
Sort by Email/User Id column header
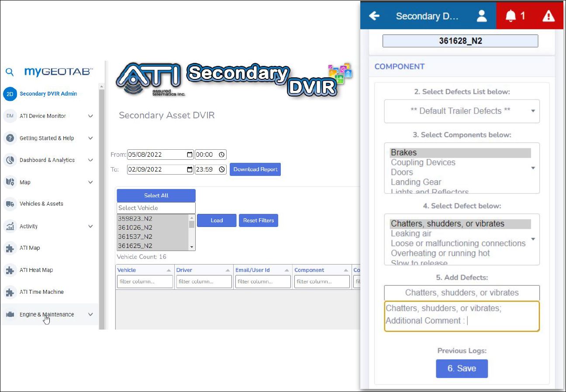(262, 270)
